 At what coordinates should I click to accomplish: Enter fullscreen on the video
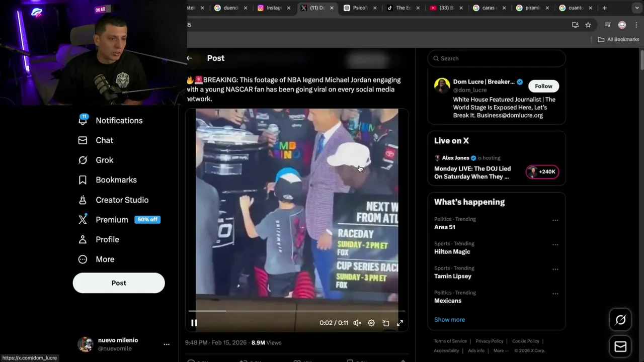[400, 323]
